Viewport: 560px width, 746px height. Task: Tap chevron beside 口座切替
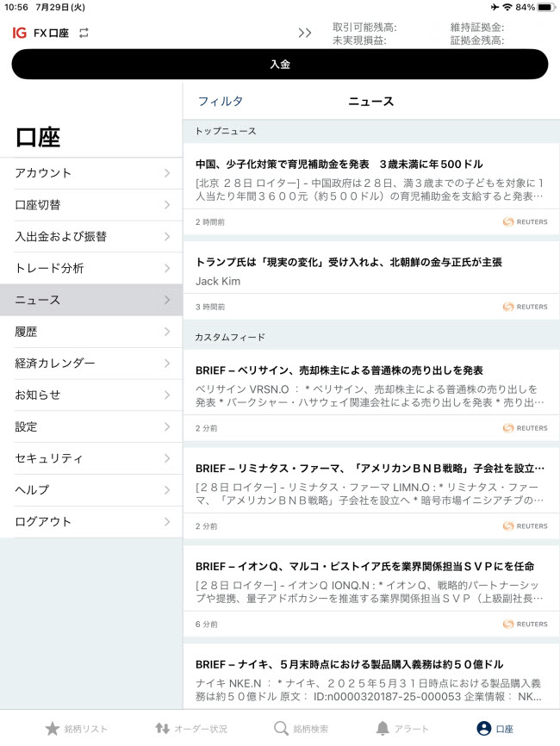pos(167,205)
